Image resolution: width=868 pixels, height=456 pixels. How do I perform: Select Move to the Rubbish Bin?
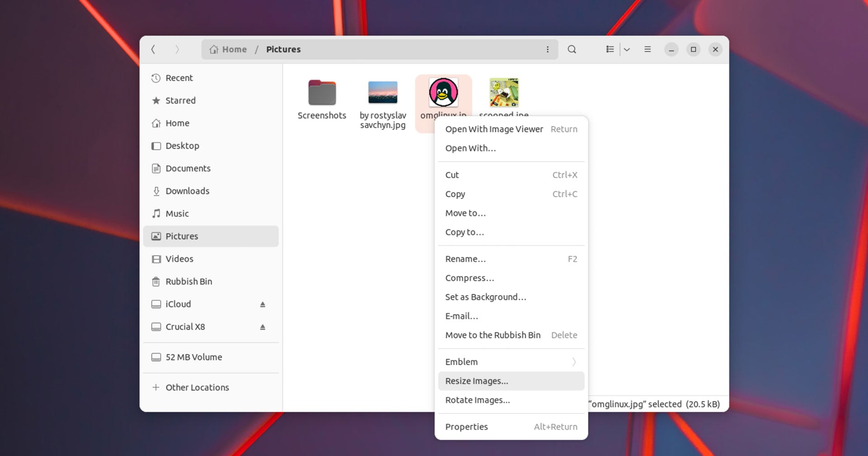coord(492,335)
